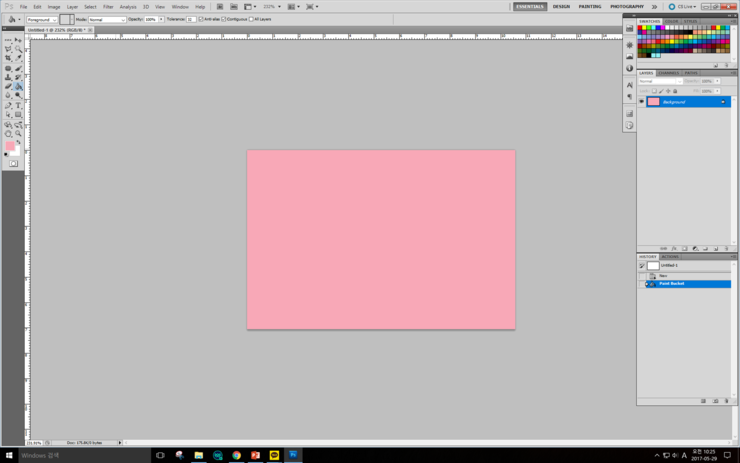Image resolution: width=740 pixels, height=463 pixels.
Task: Select the Pen tool
Action: coord(8,105)
